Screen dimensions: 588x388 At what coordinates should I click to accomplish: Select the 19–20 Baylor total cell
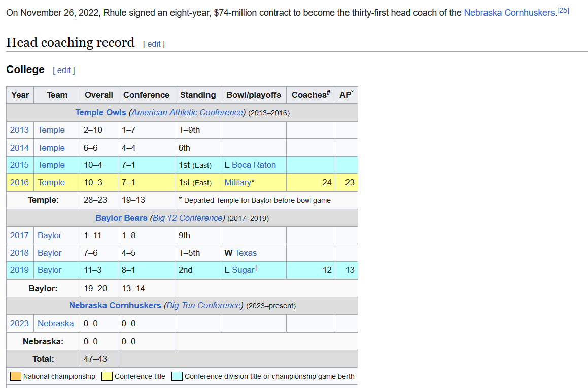[x=98, y=288]
